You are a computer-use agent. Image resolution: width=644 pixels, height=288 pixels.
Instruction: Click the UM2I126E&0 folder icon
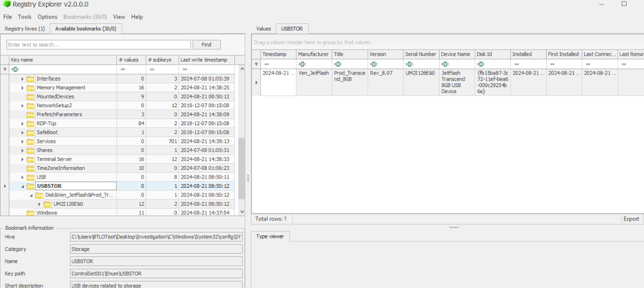[47, 204]
